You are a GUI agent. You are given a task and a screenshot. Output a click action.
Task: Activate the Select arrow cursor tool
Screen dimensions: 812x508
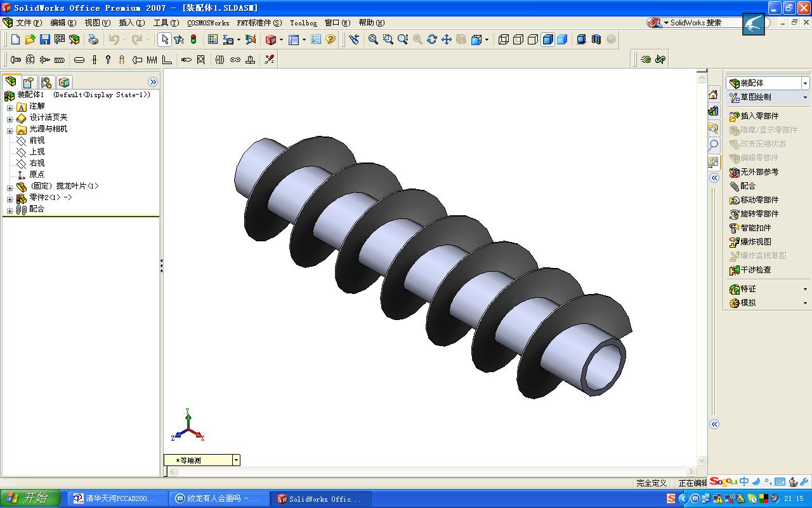[x=164, y=39]
